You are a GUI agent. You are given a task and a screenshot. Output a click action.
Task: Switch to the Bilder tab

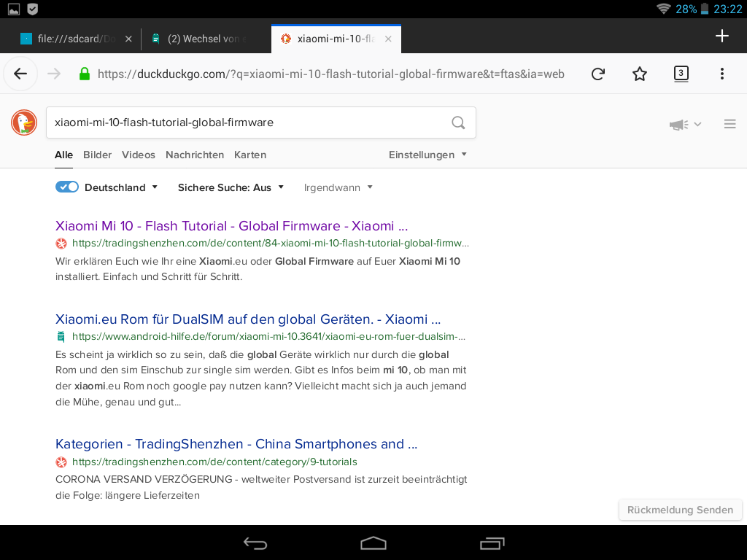pos(97,155)
